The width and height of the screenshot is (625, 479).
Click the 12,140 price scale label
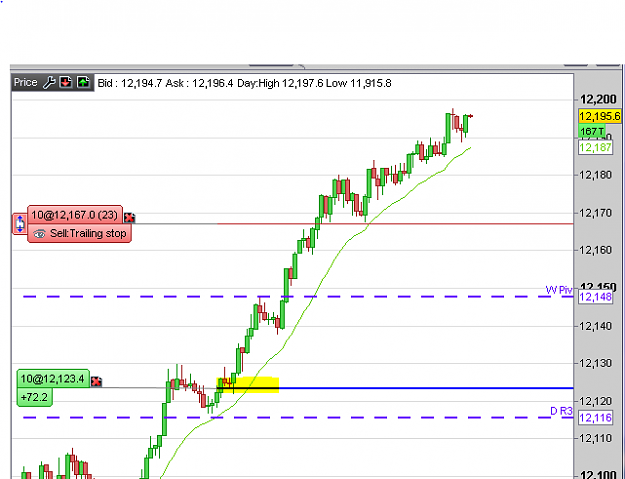point(595,326)
